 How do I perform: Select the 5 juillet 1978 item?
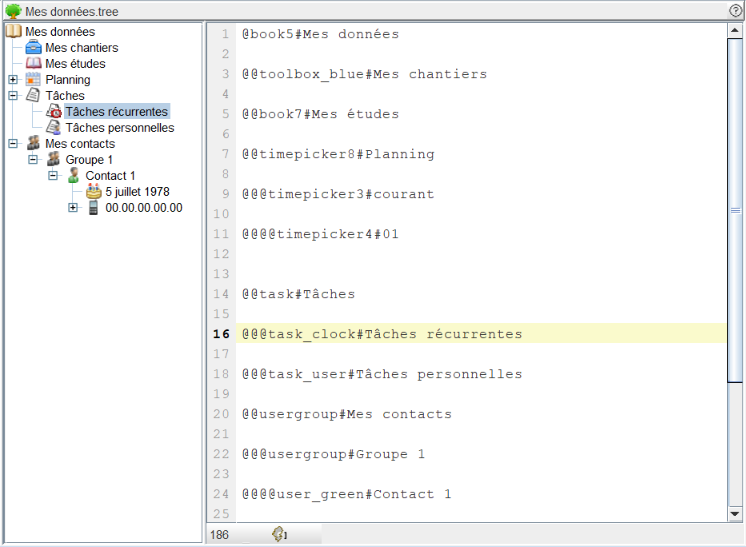coord(137,191)
